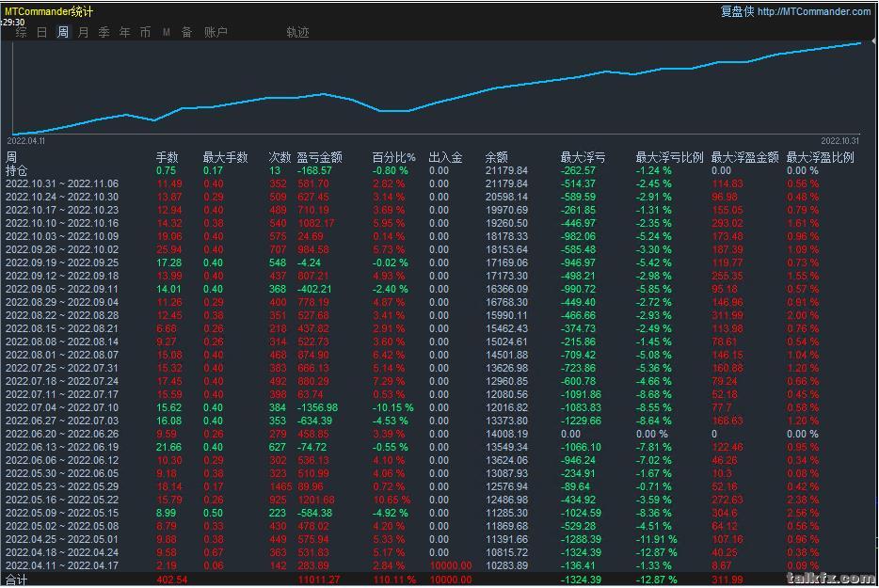Select week 2022.08.01 ~ 2022.08.07

62,355
